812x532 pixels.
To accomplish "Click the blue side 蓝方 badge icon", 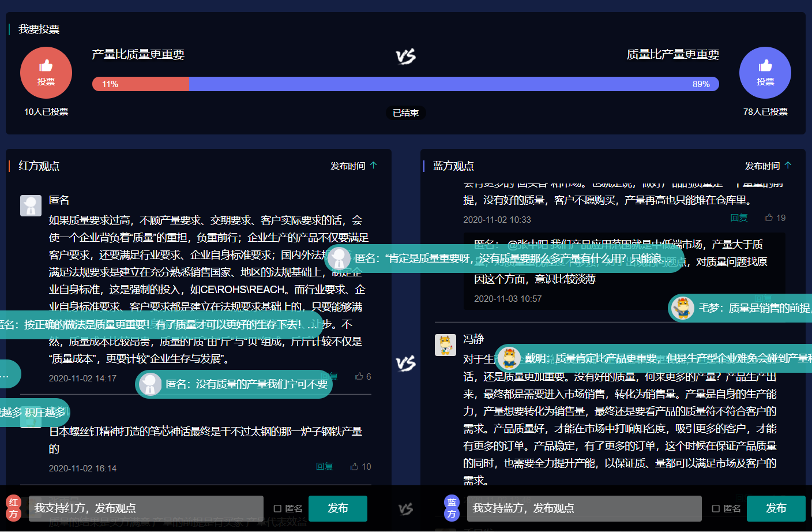I will [x=452, y=508].
